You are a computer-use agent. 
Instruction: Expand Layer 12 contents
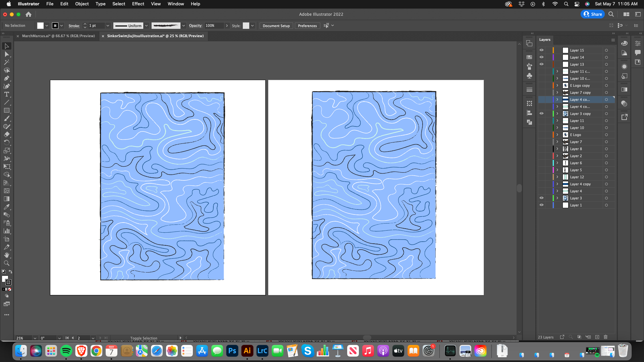point(557,177)
